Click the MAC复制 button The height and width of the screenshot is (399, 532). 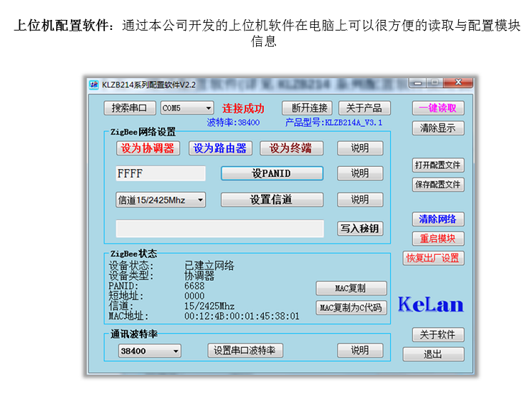pos(351,288)
